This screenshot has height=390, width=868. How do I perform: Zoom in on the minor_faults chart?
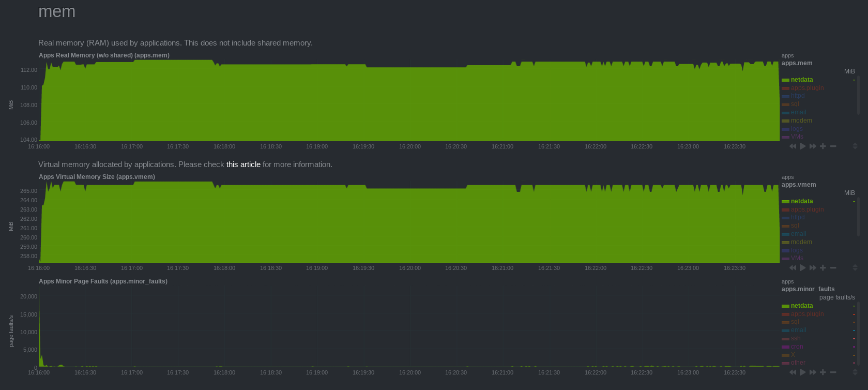click(823, 372)
